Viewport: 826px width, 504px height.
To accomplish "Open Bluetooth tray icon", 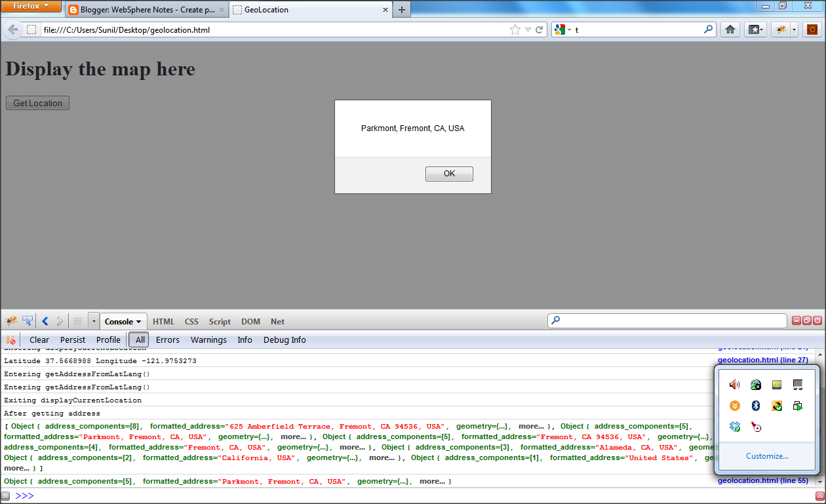I will point(755,406).
